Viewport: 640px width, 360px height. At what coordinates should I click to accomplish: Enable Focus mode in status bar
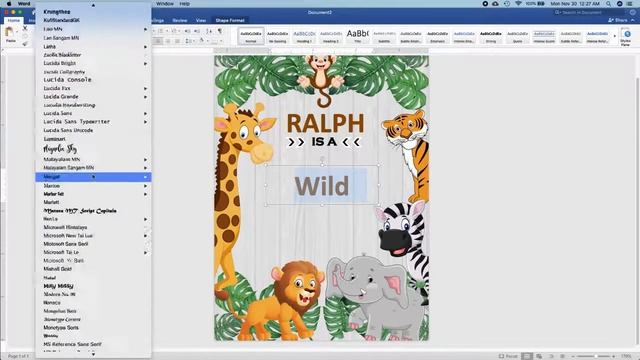[509, 356]
